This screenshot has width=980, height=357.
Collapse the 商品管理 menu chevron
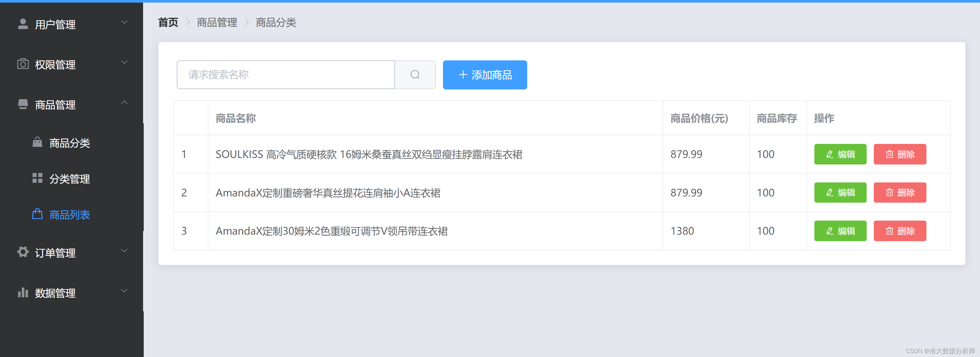[124, 103]
